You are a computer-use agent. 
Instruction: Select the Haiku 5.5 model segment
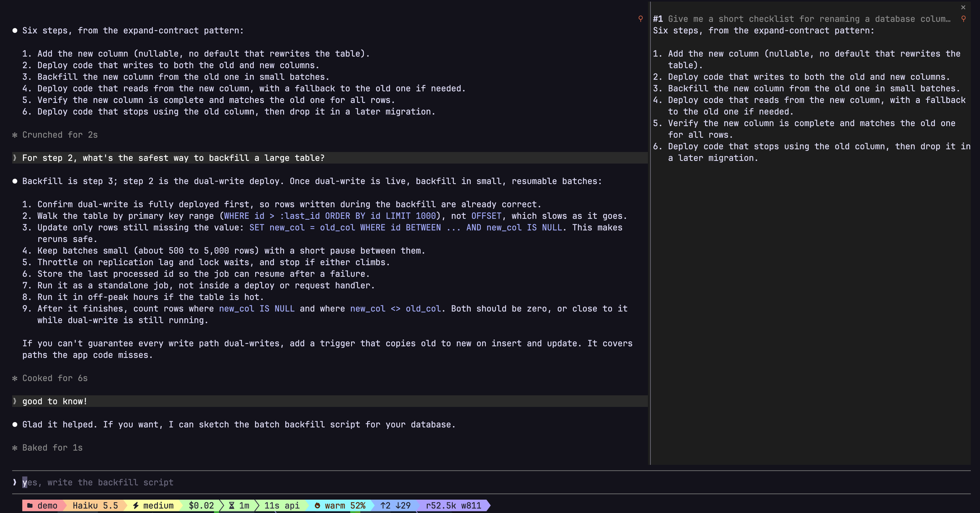(x=95, y=505)
